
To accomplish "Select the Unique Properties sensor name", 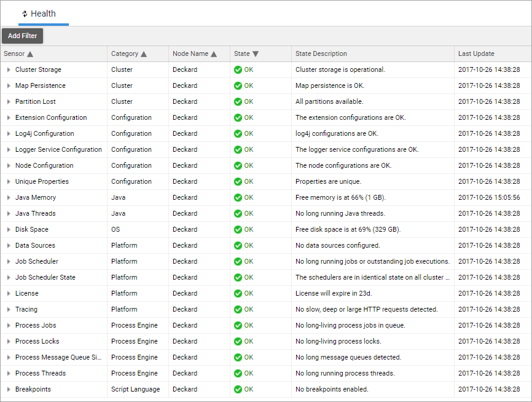I will tap(42, 181).
